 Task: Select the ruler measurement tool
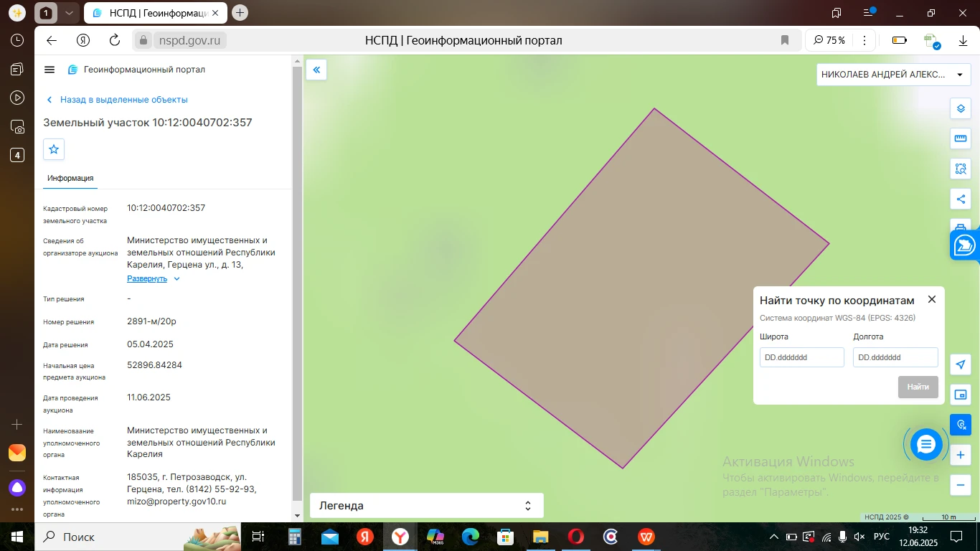(961, 138)
